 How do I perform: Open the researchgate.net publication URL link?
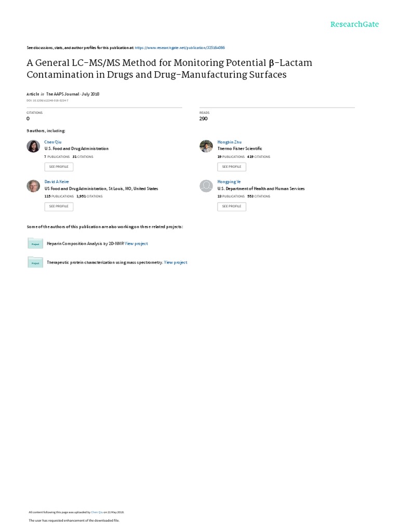(180, 47)
